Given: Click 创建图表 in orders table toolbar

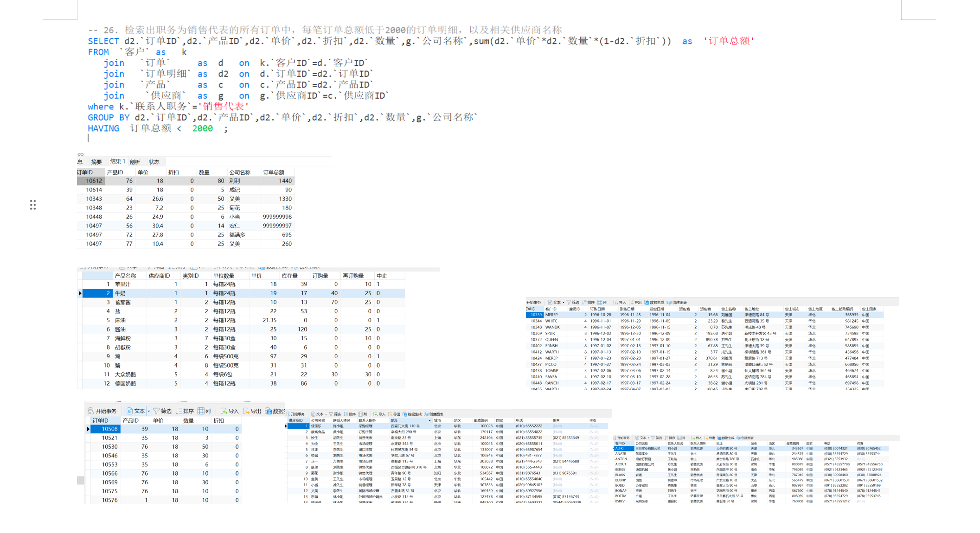Looking at the screenshot, I should point(677,303).
